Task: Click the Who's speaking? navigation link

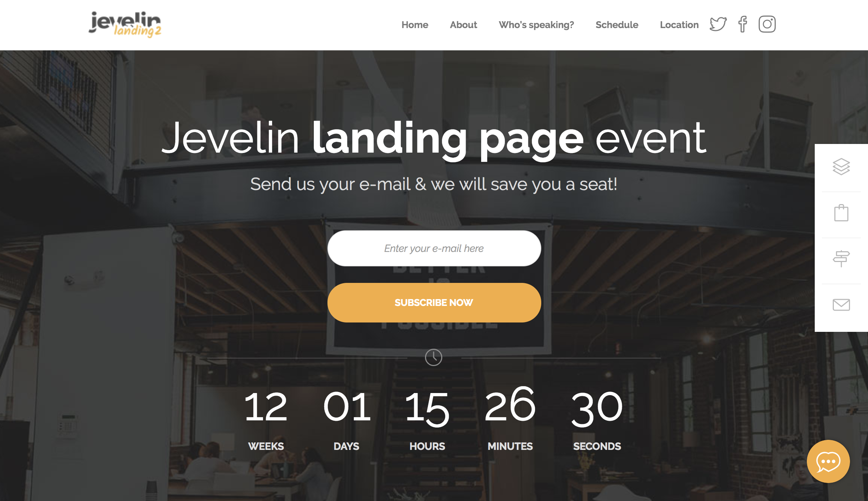Action: pyautogui.click(x=536, y=24)
